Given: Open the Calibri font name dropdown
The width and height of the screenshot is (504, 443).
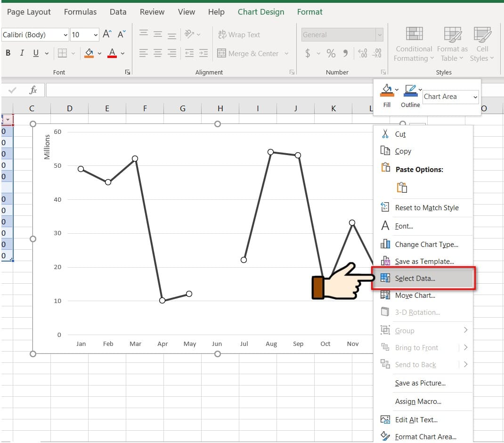Looking at the screenshot, I should pos(35,34).
